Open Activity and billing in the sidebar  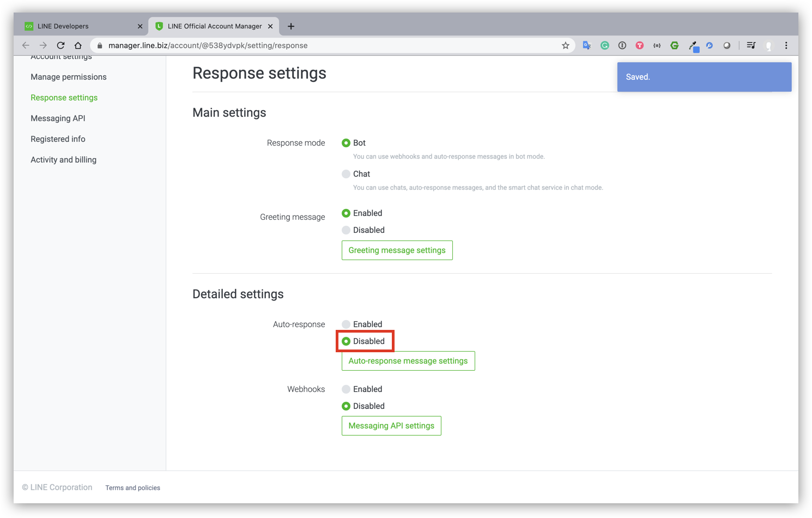click(63, 160)
